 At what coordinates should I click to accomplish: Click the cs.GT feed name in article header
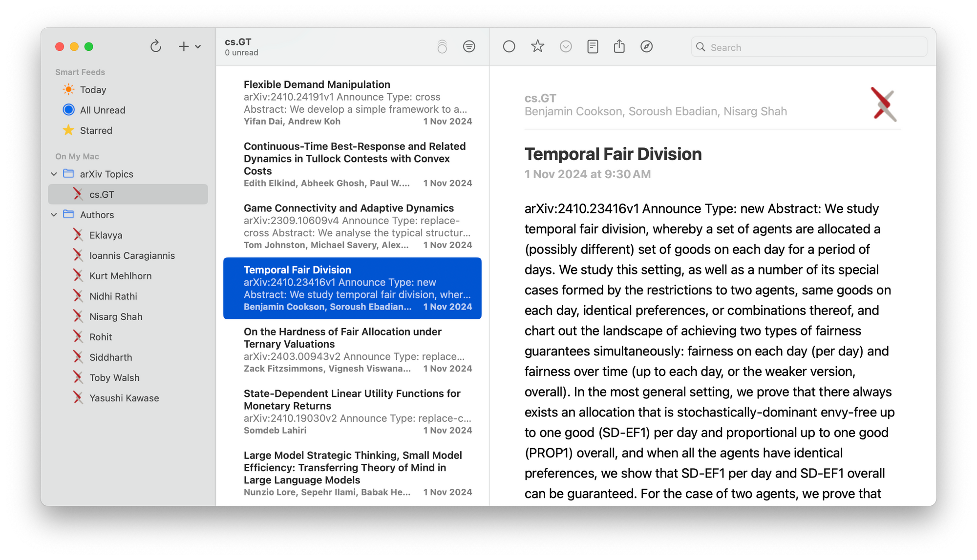coord(540,98)
